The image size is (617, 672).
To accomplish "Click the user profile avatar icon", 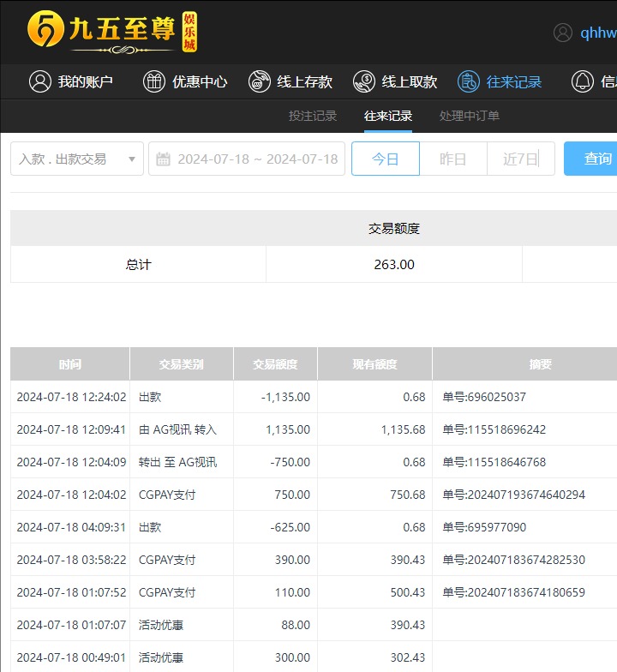I will click(x=563, y=33).
